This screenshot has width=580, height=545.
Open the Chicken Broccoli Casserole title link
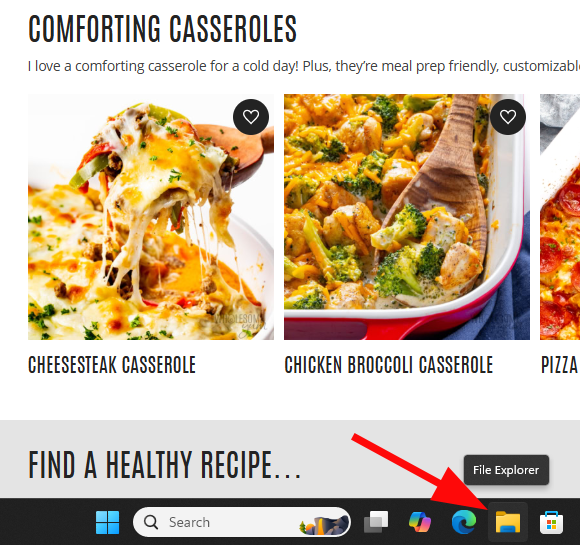pos(389,365)
